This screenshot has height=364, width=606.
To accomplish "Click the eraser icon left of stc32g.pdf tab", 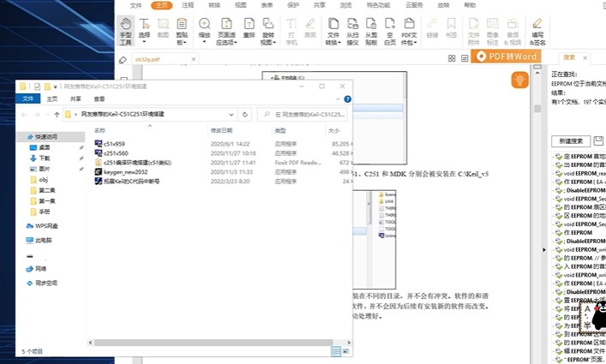I will (x=123, y=59).
